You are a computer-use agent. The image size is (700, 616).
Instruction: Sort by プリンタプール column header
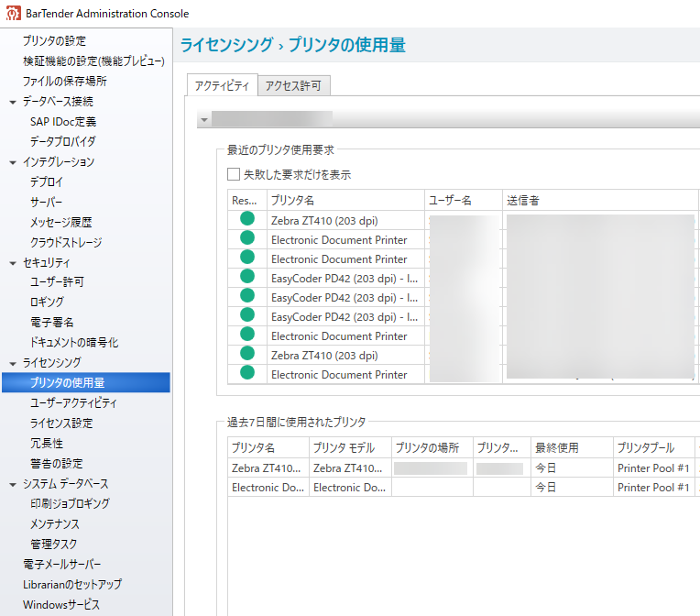click(x=654, y=447)
